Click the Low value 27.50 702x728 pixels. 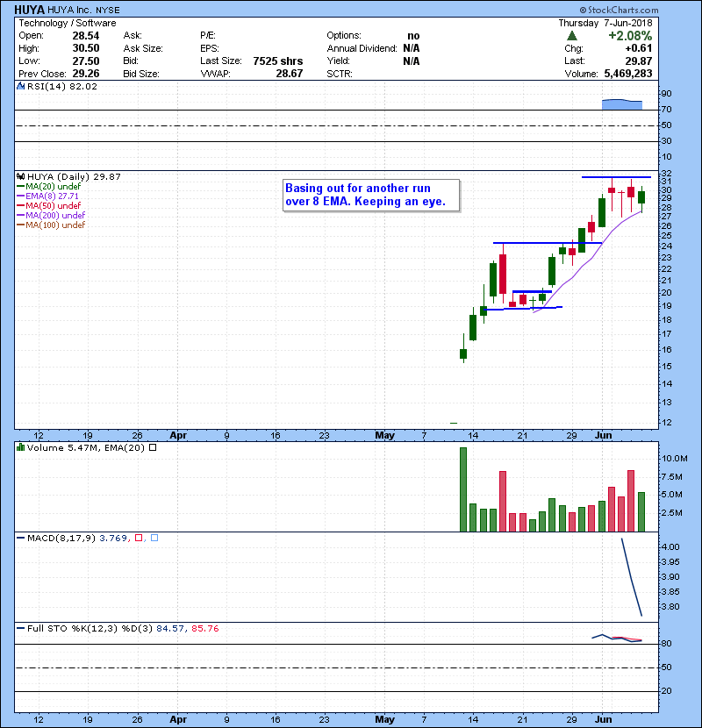[x=86, y=61]
